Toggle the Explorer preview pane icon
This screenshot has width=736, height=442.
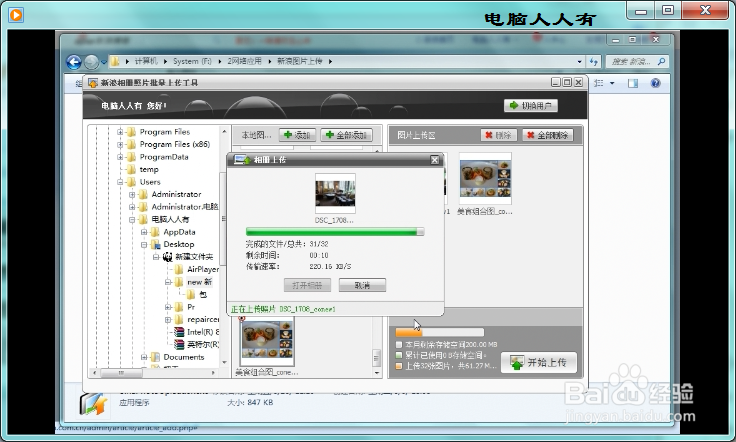(633, 83)
